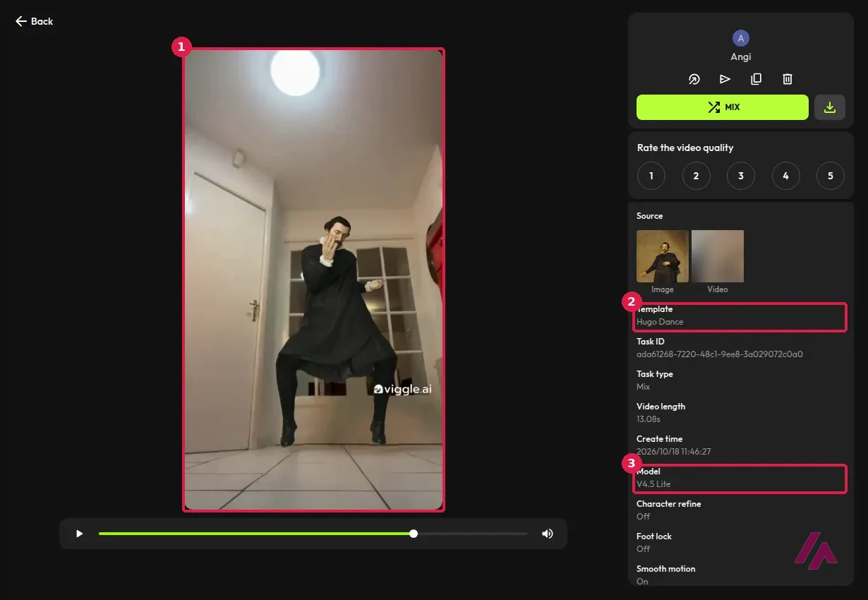Rate the video quality 2

[696, 176]
